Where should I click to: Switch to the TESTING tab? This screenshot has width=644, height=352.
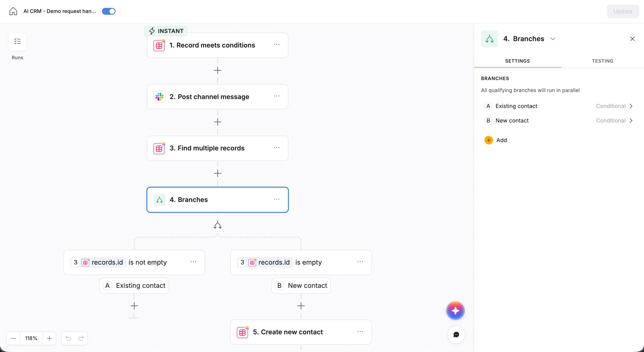pyautogui.click(x=602, y=61)
